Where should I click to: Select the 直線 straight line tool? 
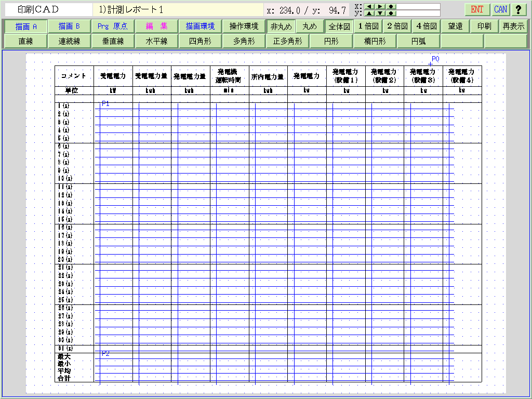point(25,41)
